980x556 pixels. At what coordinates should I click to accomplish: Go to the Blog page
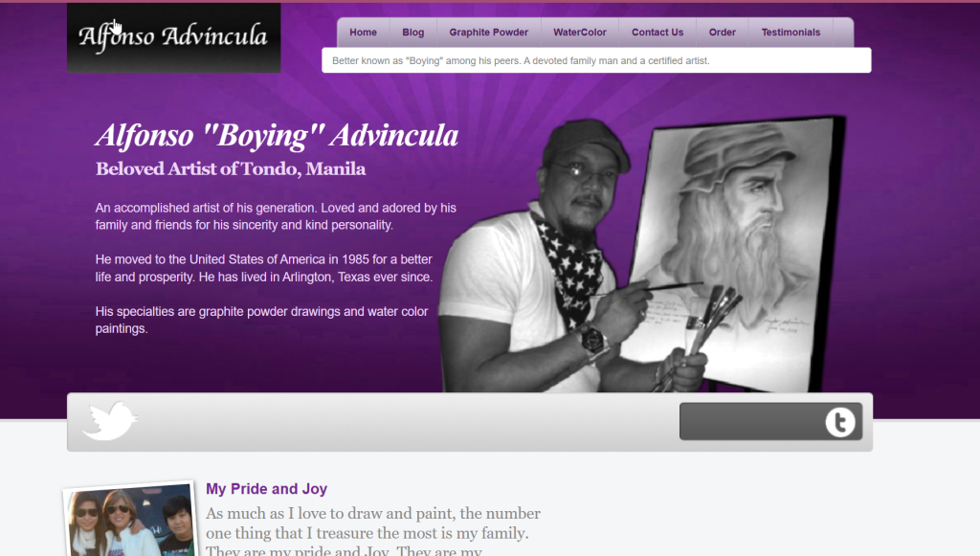click(x=413, y=33)
